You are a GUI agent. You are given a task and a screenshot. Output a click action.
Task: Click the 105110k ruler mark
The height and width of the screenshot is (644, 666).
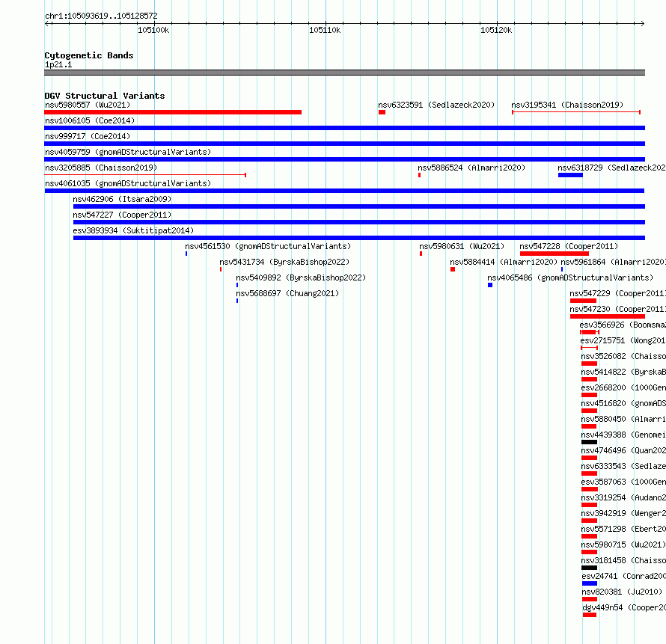coord(325,30)
